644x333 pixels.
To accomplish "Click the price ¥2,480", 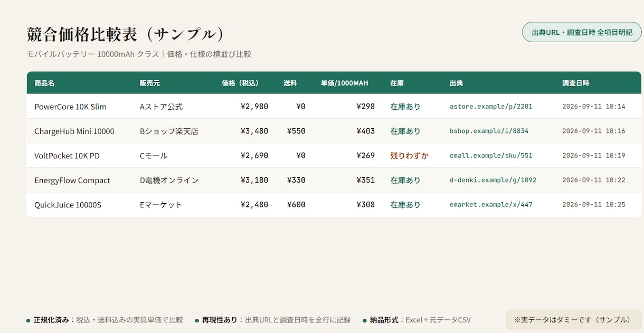I will pos(254,205).
